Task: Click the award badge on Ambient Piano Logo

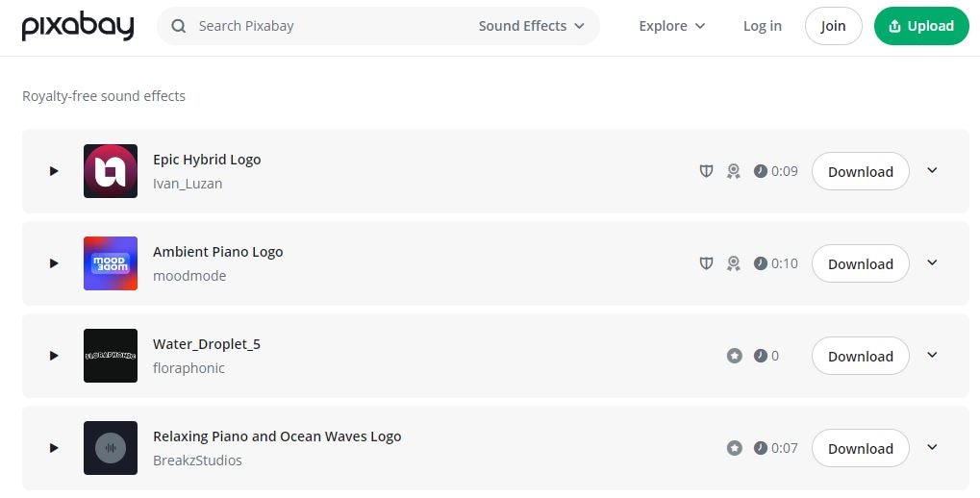Action: coord(733,263)
